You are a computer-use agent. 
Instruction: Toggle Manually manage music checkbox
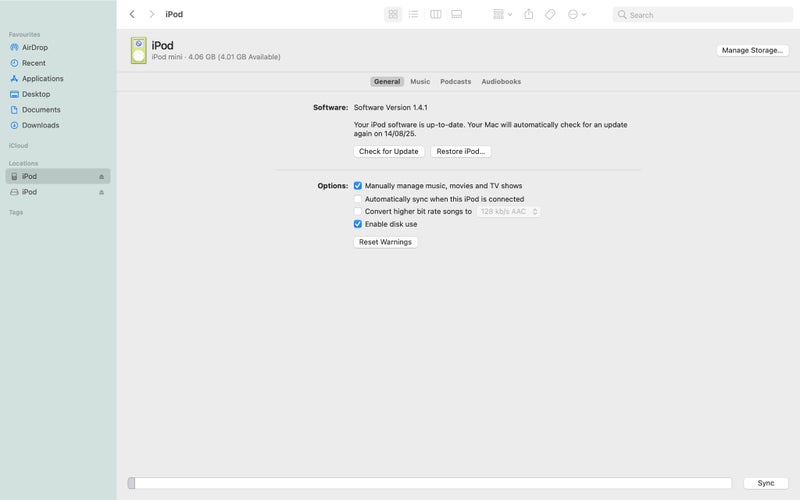coord(358,186)
